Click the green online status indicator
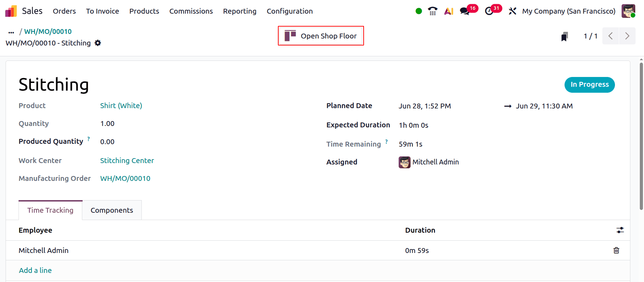This screenshot has width=644, height=282. (419, 11)
